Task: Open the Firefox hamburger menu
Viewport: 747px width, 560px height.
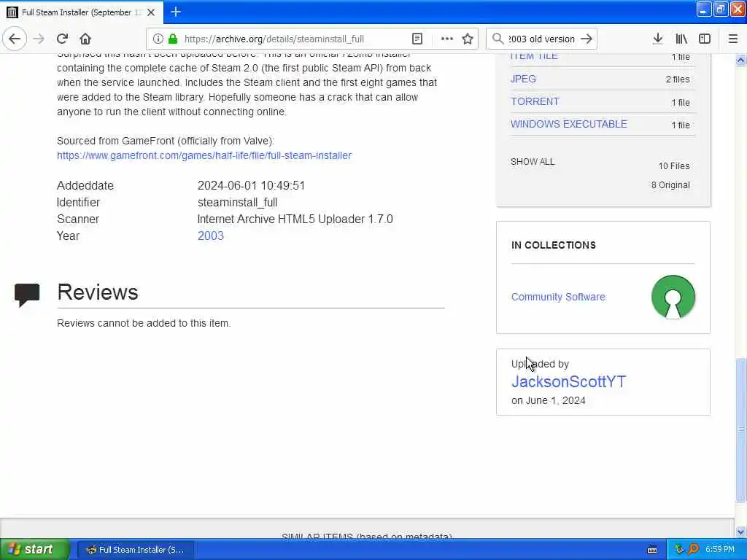Action: click(x=733, y=39)
